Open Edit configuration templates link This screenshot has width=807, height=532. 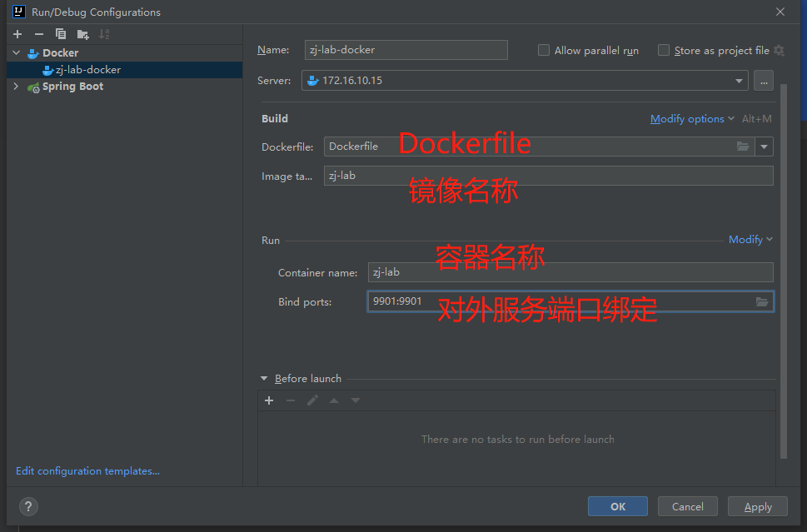tap(87, 470)
